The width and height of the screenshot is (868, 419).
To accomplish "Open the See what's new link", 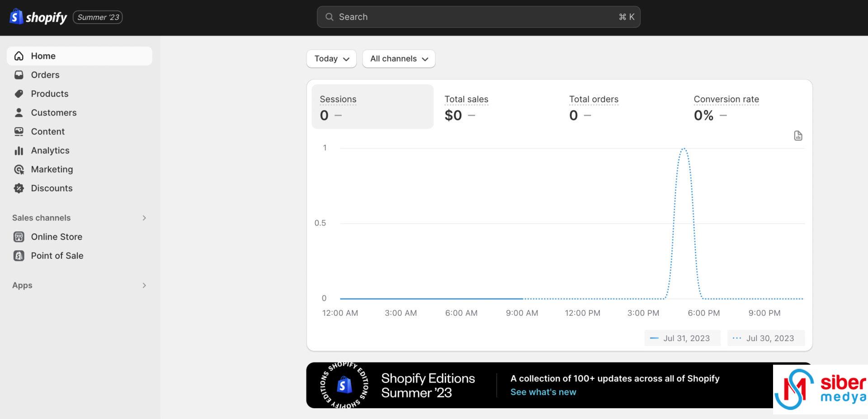I will (543, 392).
